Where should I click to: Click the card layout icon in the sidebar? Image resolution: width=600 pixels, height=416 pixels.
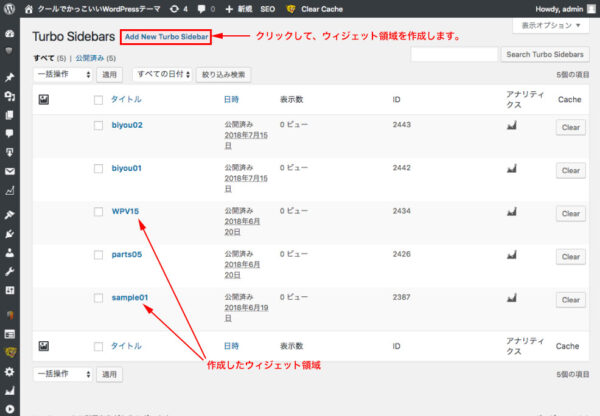click(10, 334)
